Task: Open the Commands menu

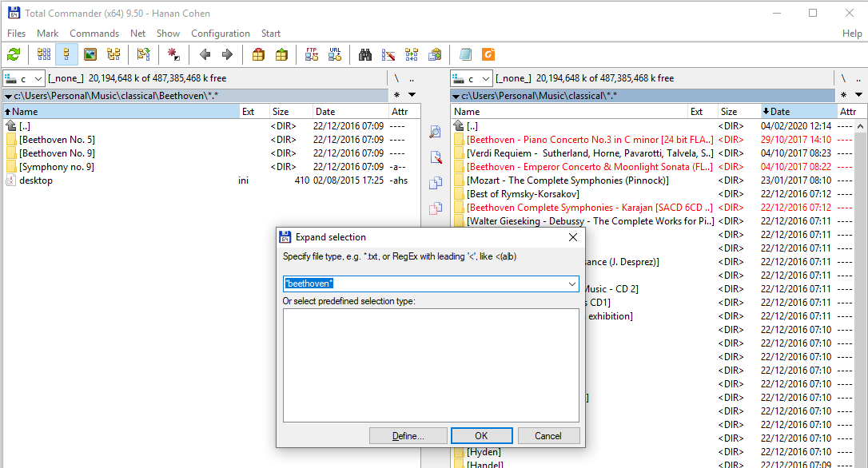Action: coord(94,34)
